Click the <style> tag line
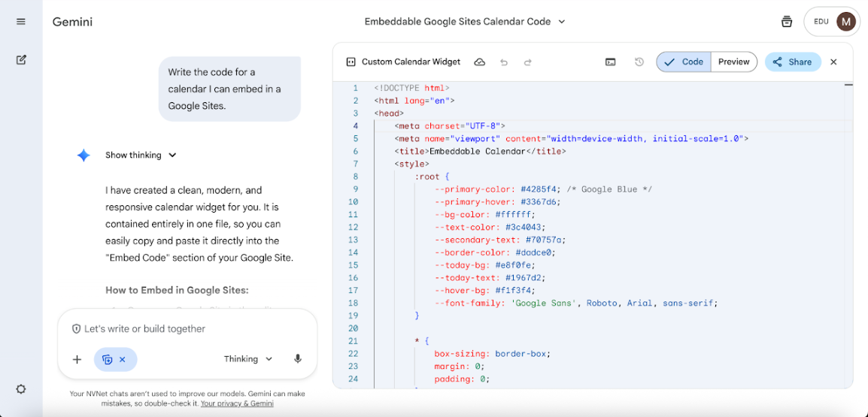This screenshot has width=868, height=417. (411, 165)
